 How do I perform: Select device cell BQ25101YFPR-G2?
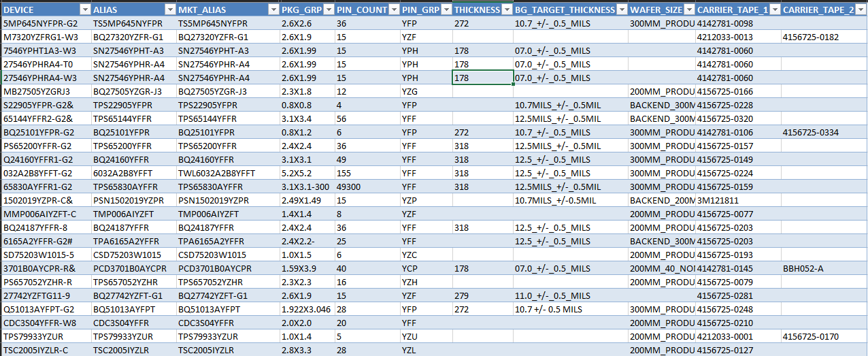pyautogui.click(x=46, y=132)
